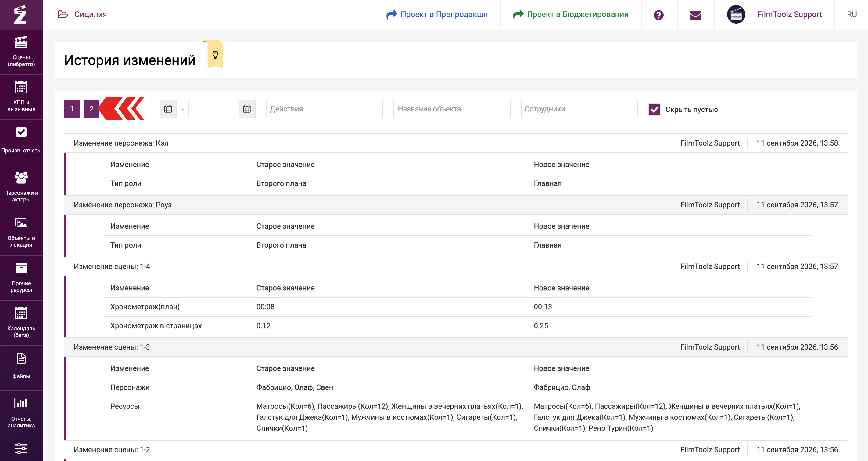Uncheck the Скрыть пустые checkbox
Image resolution: width=868 pixels, height=461 pixels.
pyautogui.click(x=655, y=110)
